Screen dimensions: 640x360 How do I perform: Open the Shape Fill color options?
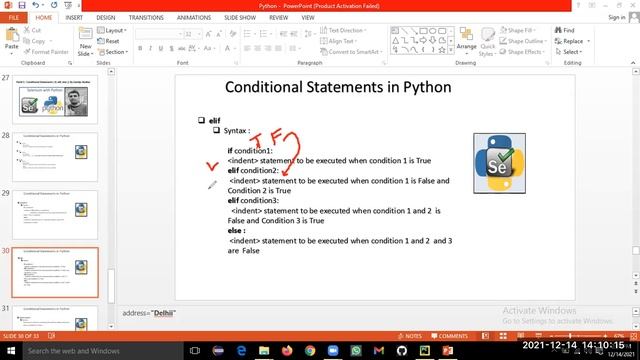pos(518,30)
